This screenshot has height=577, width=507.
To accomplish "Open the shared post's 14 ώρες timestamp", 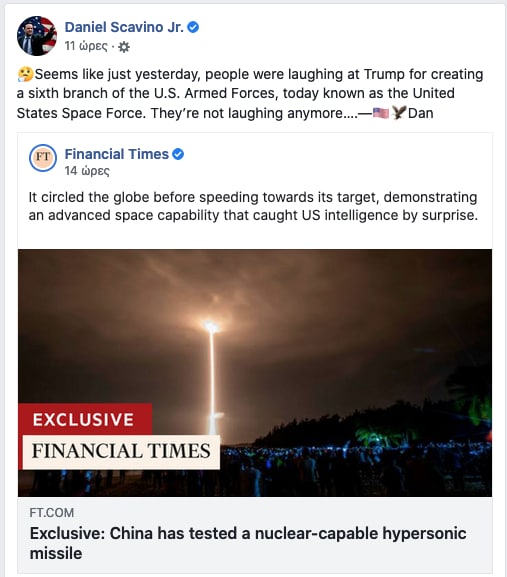I will coord(87,171).
